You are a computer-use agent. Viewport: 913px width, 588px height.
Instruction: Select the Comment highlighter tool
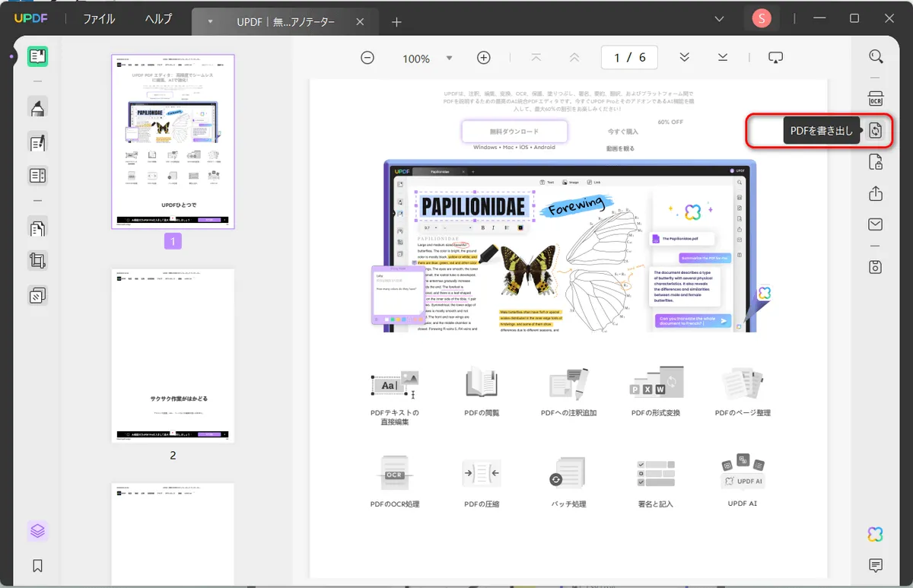[37, 108]
